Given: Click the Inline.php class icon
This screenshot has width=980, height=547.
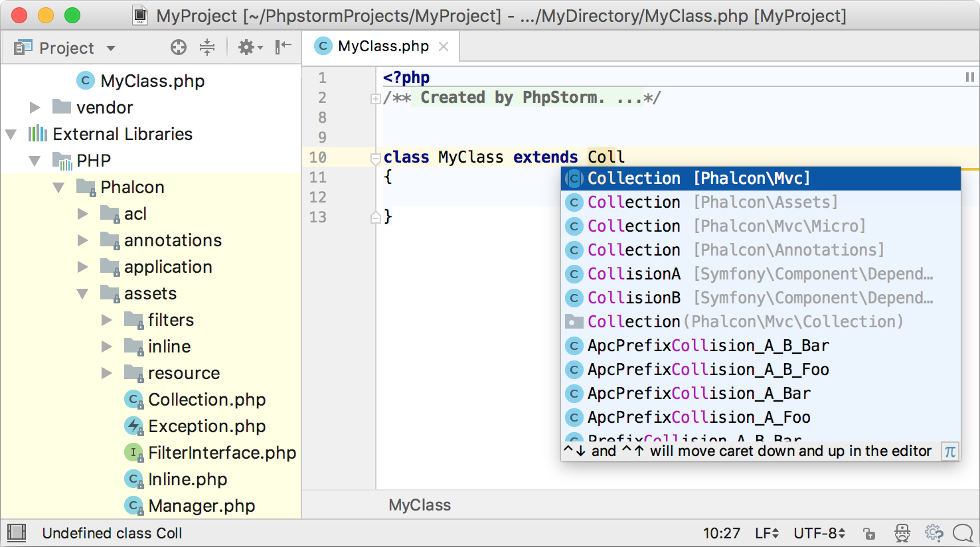Looking at the screenshot, I should click(134, 479).
